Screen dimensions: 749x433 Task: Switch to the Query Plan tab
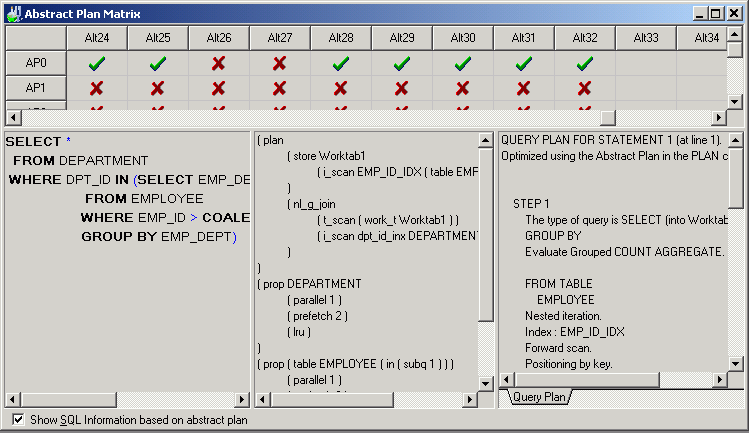click(539, 397)
